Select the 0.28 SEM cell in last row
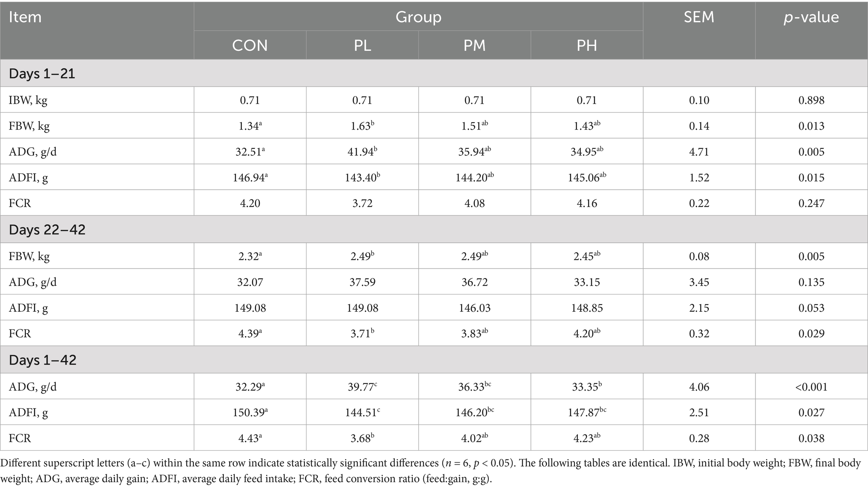868x488 pixels. coord(699,438)
